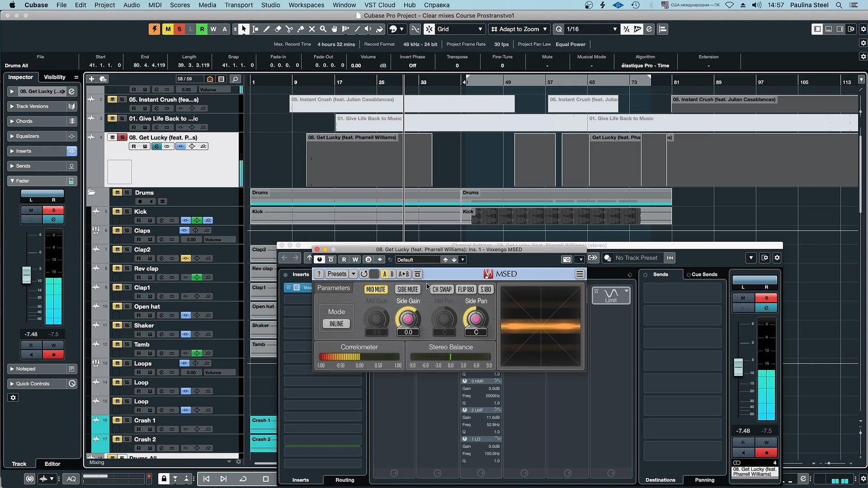Select the Draw pencil tool
The height and width of the screenshot is (488, 868).
(x=267, y=29)
